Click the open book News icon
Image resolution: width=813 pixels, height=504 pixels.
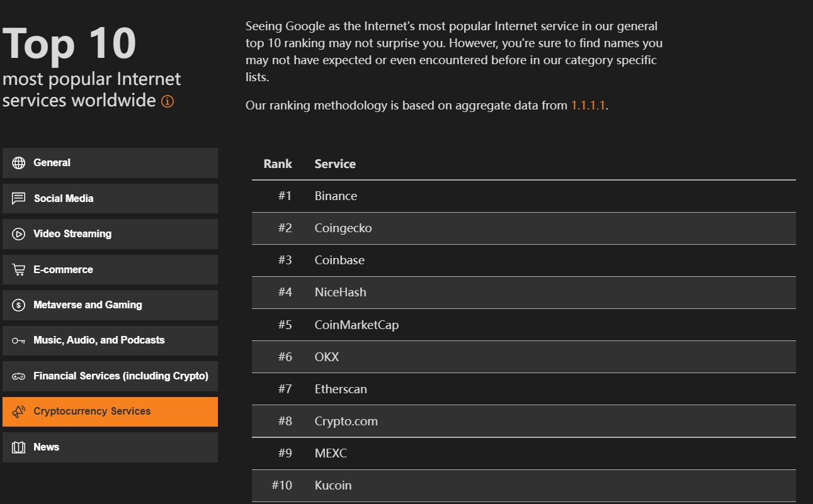(19, 447)
